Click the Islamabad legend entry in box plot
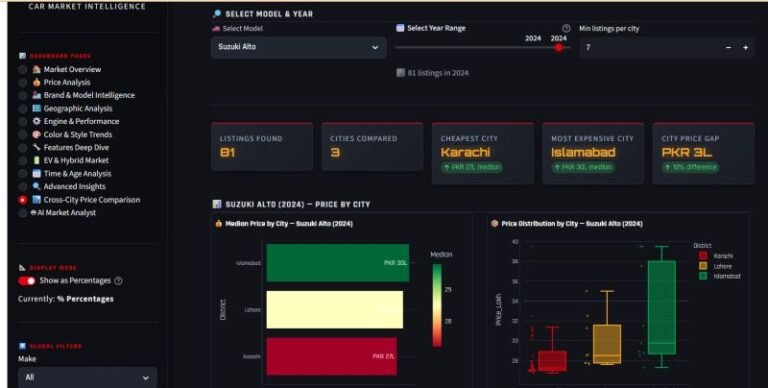The image size is (768, 388). 720,276
